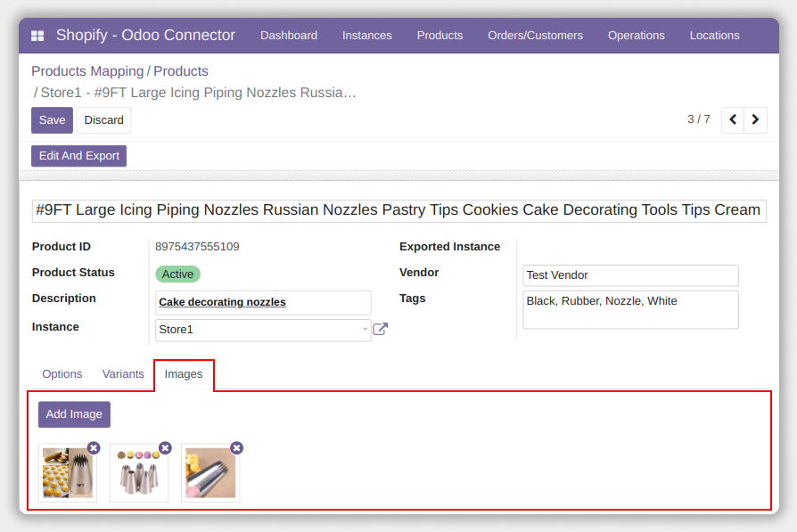Open second thumbnail with nozzle set
Image resolution: width=797 pixels, height=532 pixels.
click(139, 472)
